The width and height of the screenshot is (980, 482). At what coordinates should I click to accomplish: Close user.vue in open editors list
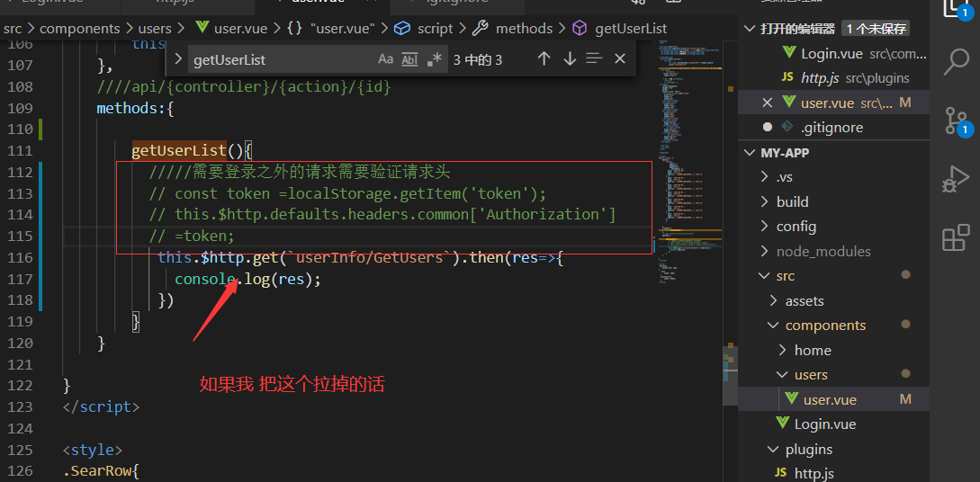[x=768, y=103]
